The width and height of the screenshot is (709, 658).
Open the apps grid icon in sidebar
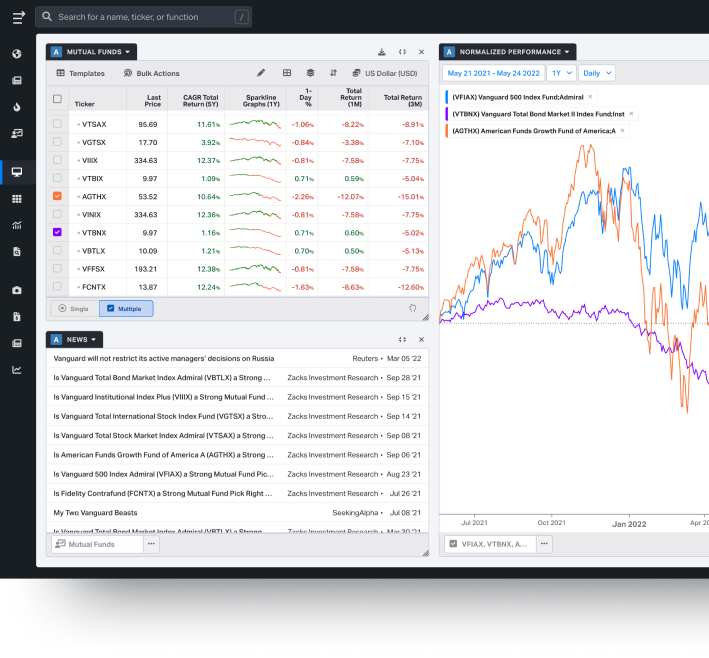pos(17,199)
